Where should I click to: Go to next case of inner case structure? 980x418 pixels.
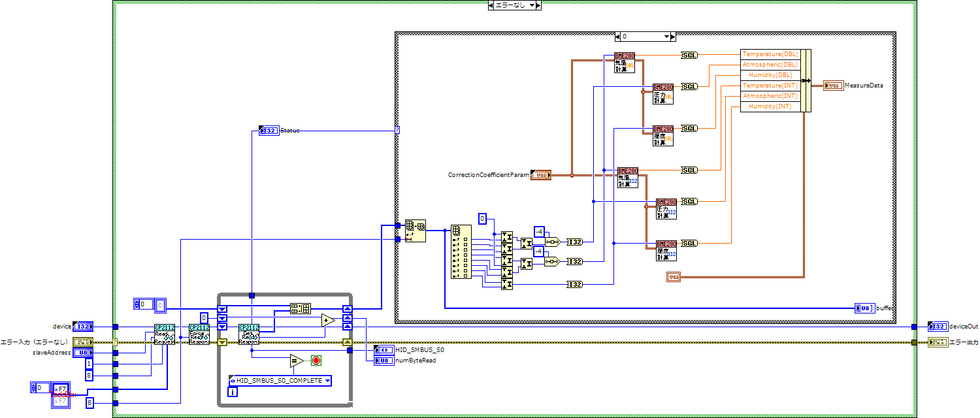coord(673,37)
